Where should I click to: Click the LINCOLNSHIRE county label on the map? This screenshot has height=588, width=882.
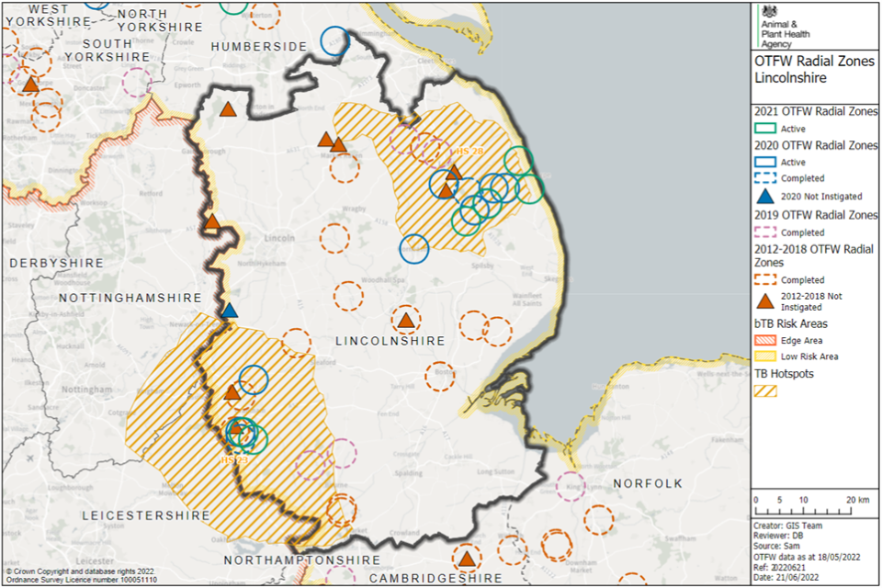click(390, 341)
